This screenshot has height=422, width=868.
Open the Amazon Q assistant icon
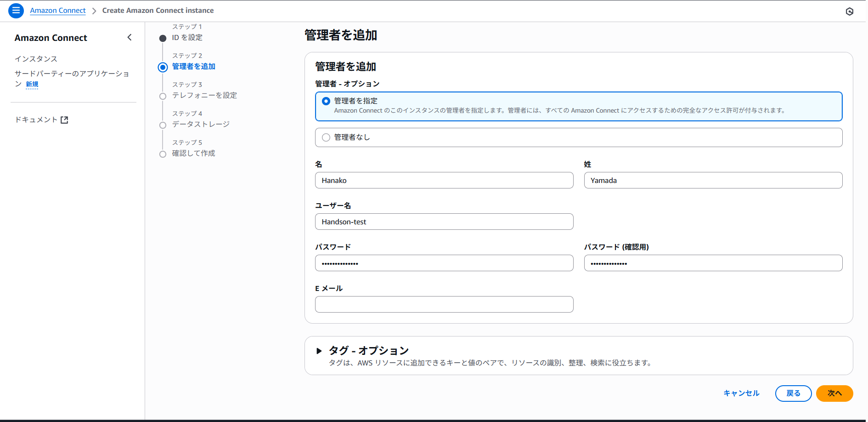click(849, 12)
